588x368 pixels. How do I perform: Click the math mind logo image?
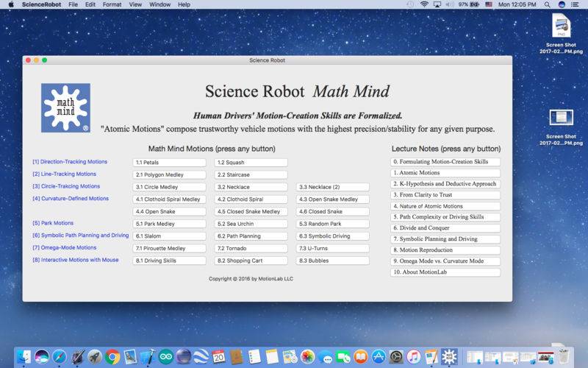coord(65,107)
